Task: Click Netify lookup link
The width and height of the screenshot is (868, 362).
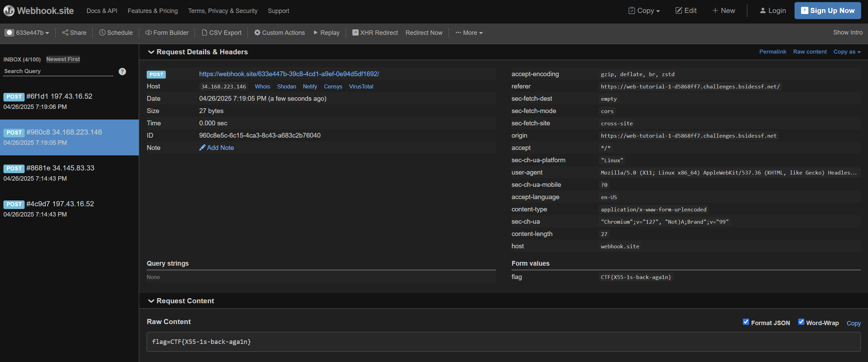Action: pyautogui.click(x=310, y=87)
